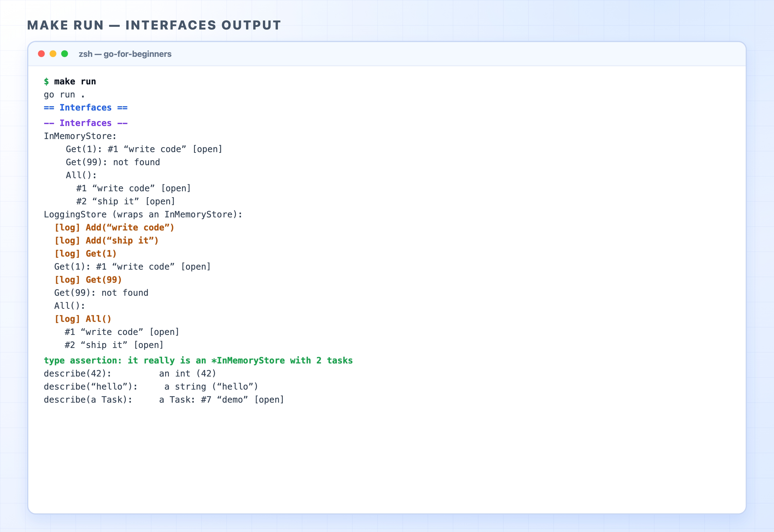Click the 'InMemoryStore:' line
Image resolution: width=774 pixels, height=532 pixels.
point(80,136)
